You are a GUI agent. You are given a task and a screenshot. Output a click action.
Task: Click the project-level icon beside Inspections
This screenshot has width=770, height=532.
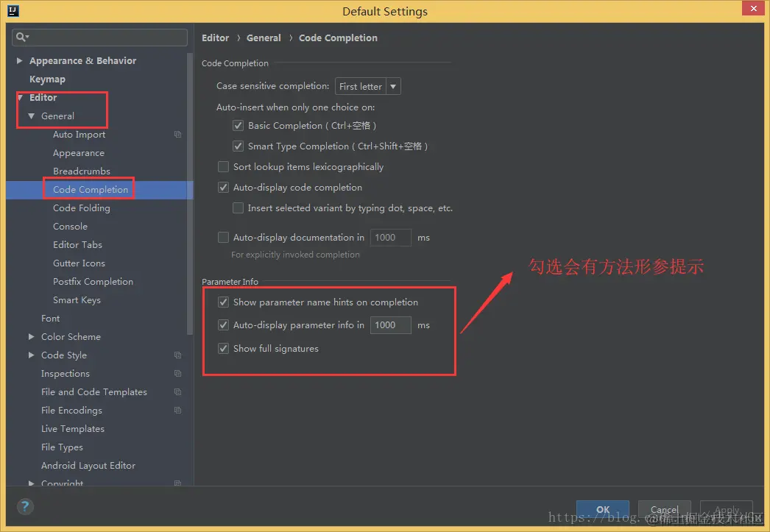(x=177, y=374)
